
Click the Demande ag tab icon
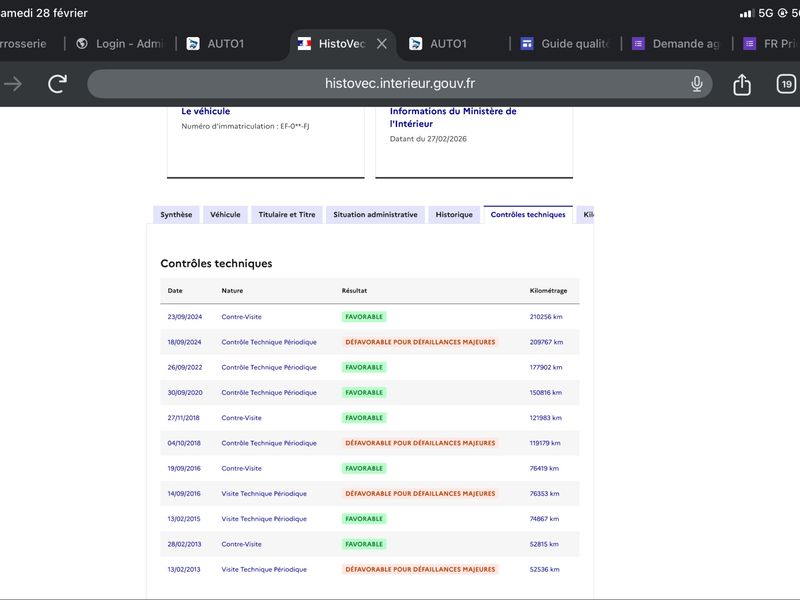pyautogui.click(x=638, y=44)
